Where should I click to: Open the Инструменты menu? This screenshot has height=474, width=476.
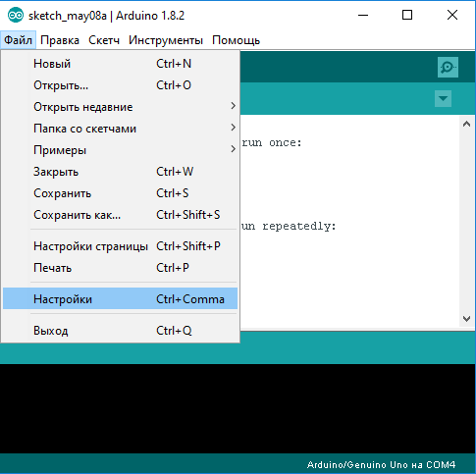coord(166,40)
